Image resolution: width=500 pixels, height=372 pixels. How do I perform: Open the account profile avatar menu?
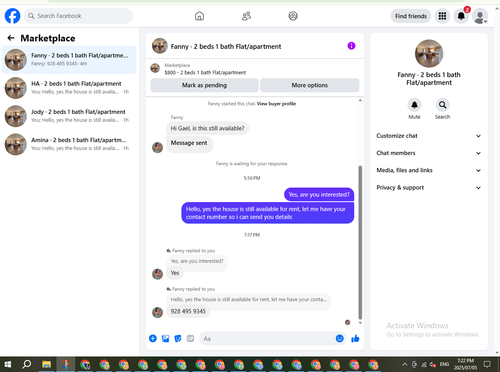tap(480, 16)
